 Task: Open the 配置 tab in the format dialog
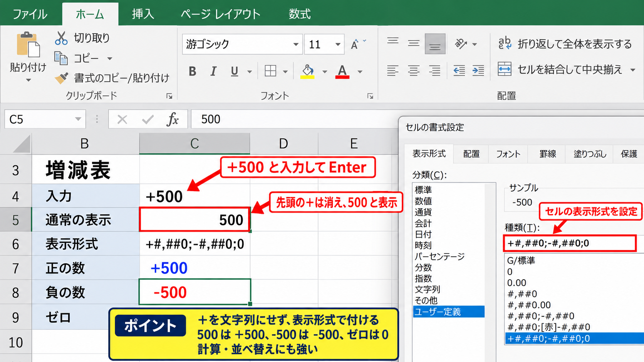pos(471,154)
